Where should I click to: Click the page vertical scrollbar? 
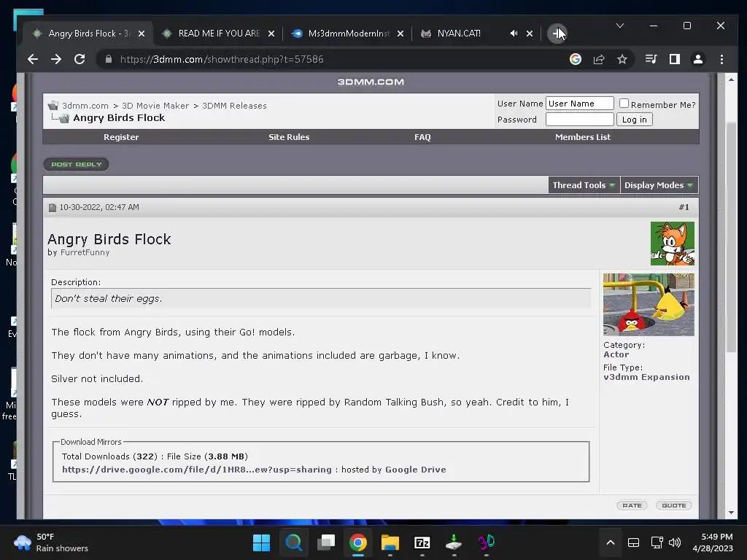(731, 237)
